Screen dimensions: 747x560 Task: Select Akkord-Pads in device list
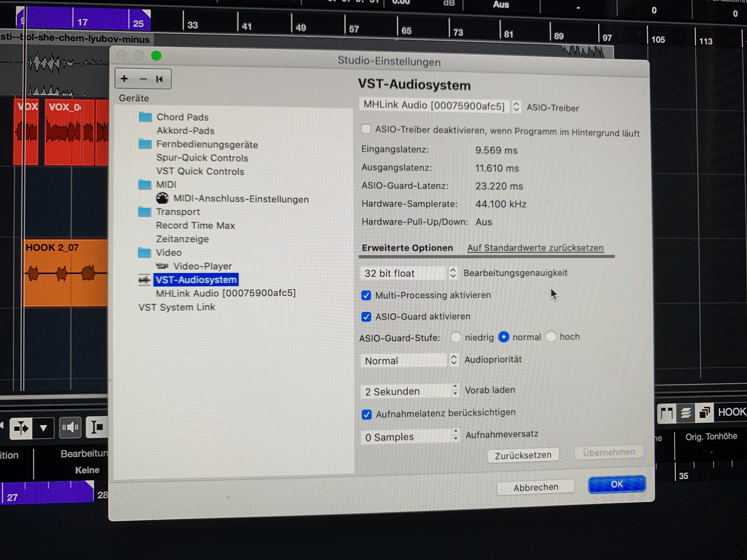click(x=186, y=131)
